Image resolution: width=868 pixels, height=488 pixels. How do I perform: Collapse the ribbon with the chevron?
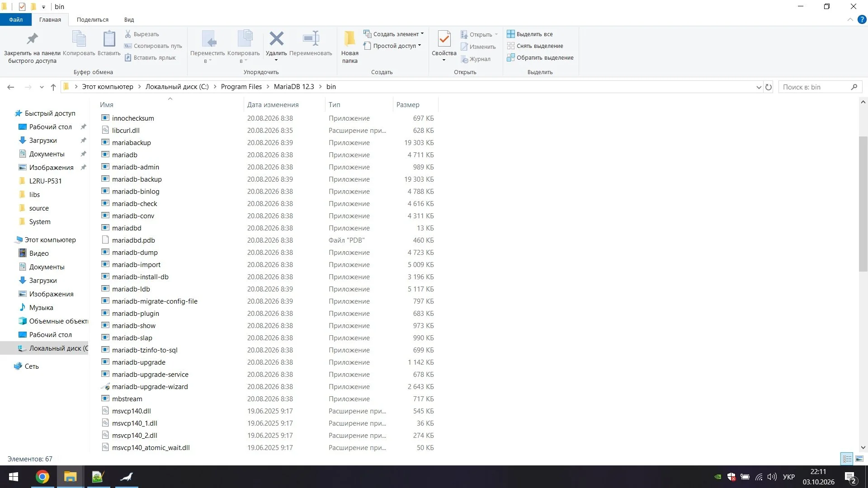tap(850, 19)
